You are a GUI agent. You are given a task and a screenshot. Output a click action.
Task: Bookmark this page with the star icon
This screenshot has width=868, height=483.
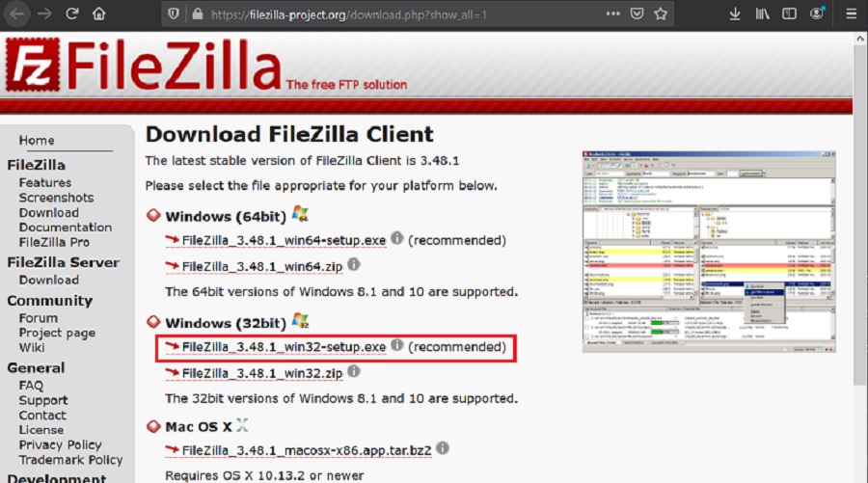click(661, 13)
